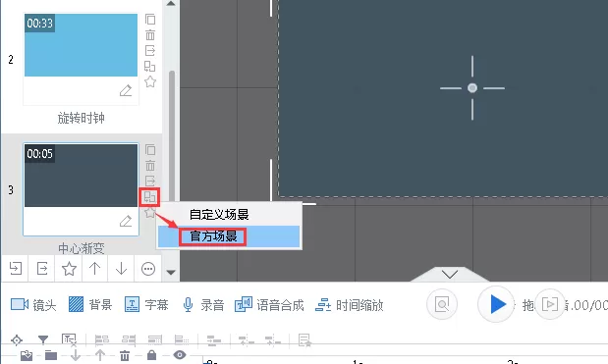The width and height of the screenshot is (608, 364).
Task: Click the import-to-folder icon in layer toolbar
Action: (27, 355)
